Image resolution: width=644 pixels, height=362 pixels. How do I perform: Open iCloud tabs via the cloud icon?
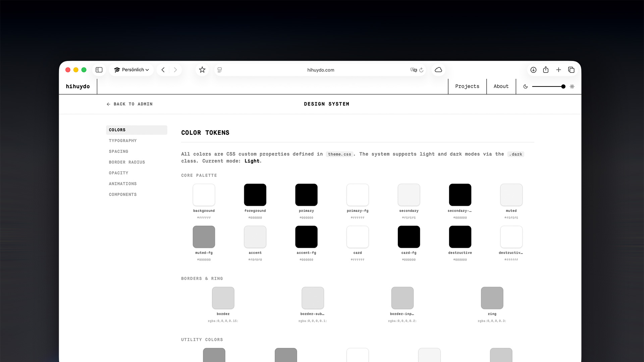point(438,70)
